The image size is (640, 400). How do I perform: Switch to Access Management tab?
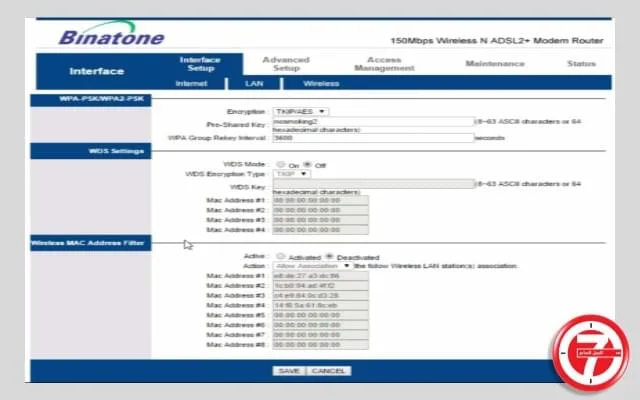[384, 64]
